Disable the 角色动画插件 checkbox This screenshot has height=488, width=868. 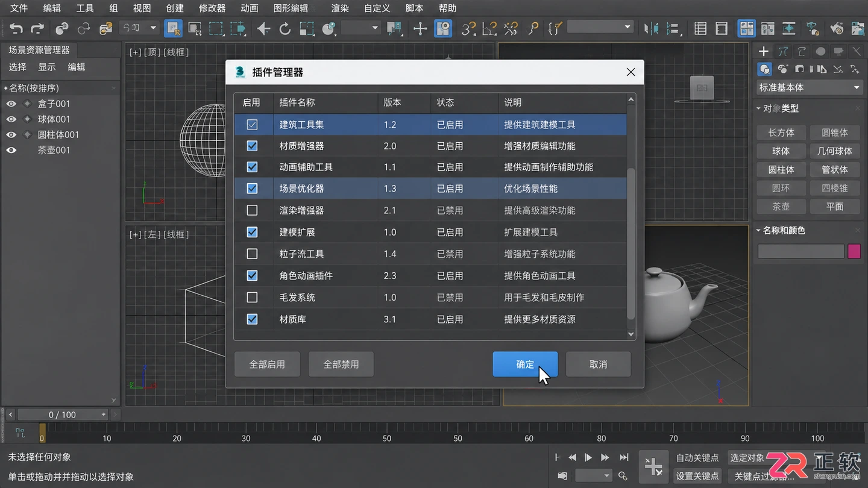tap(252, 275)
